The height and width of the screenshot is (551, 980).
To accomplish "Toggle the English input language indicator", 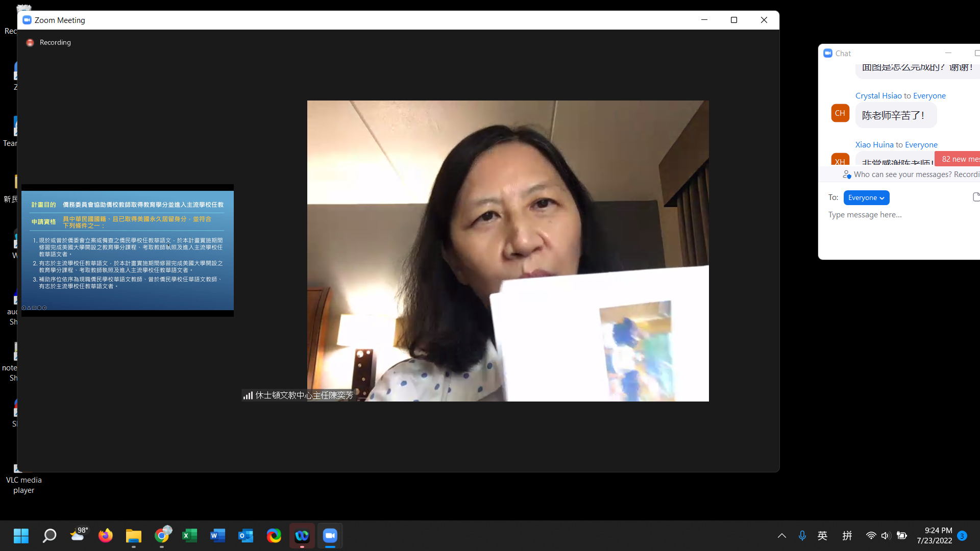I will tap(822, 536).
